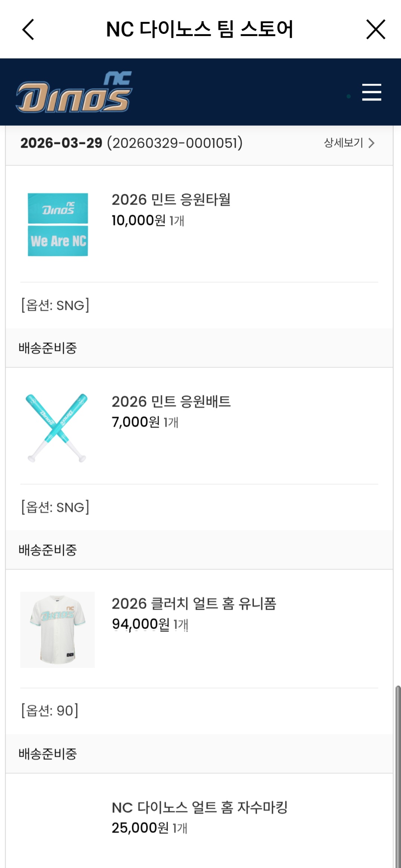Tap the home uniform jersey thumbnail
This screenshot has width=401, height=868.
tap(57, 630)
